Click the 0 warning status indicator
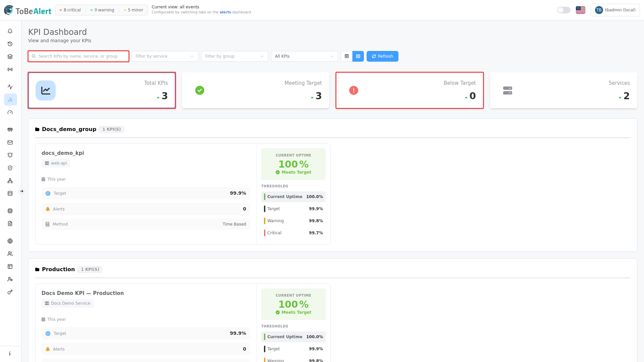644x362 pixels. point(102,10)
